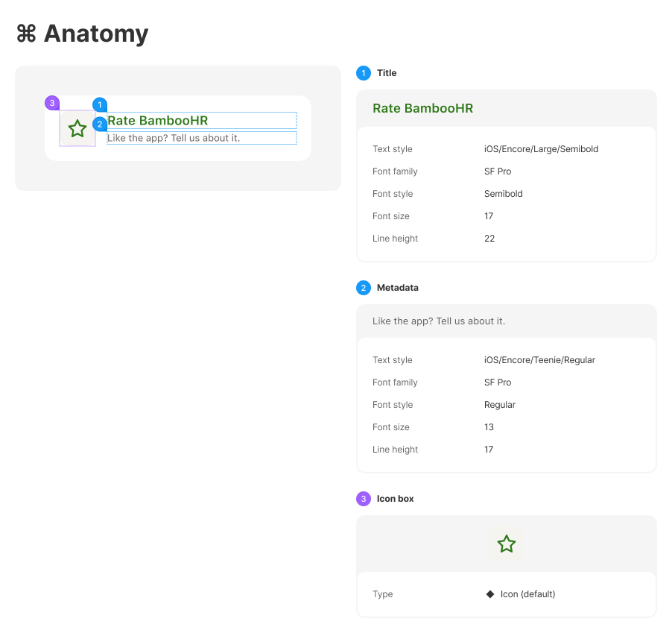Select the iOS/Encore/Large/Semibold text style value
The width and height of the screenshot is (672, 633).
pos(542,149)
